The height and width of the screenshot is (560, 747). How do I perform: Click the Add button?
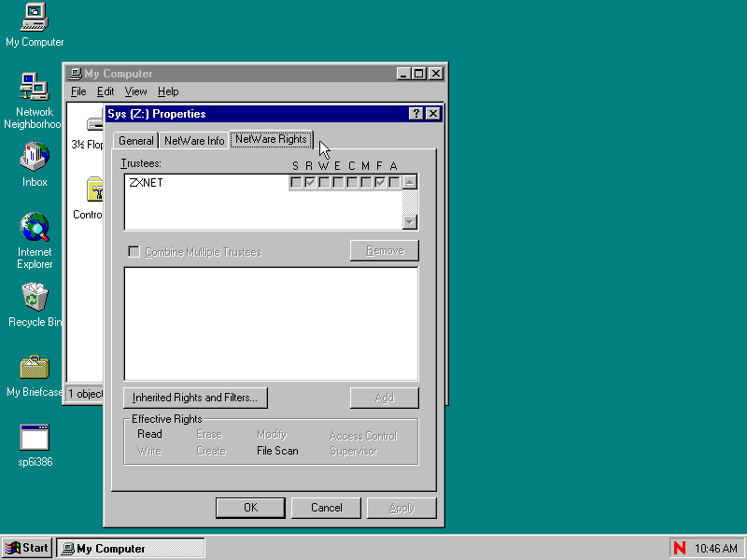[385, 398]
